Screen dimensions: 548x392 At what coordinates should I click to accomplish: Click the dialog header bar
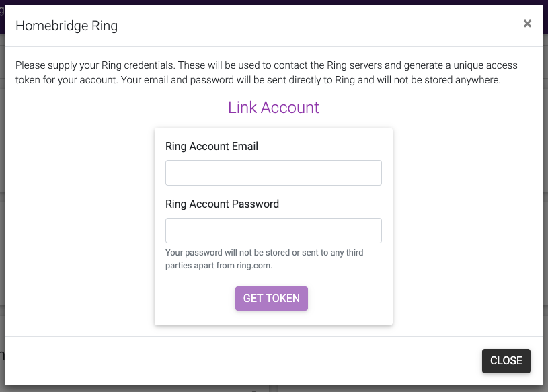[269, 26]
